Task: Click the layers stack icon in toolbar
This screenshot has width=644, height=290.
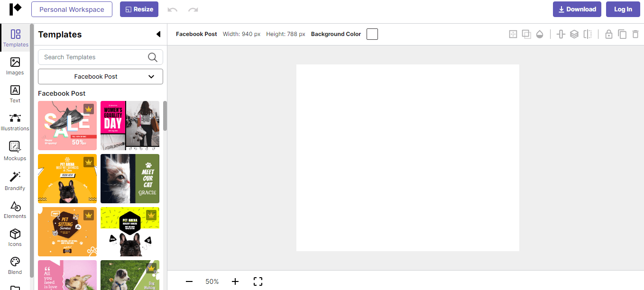Action: [574, 34]
